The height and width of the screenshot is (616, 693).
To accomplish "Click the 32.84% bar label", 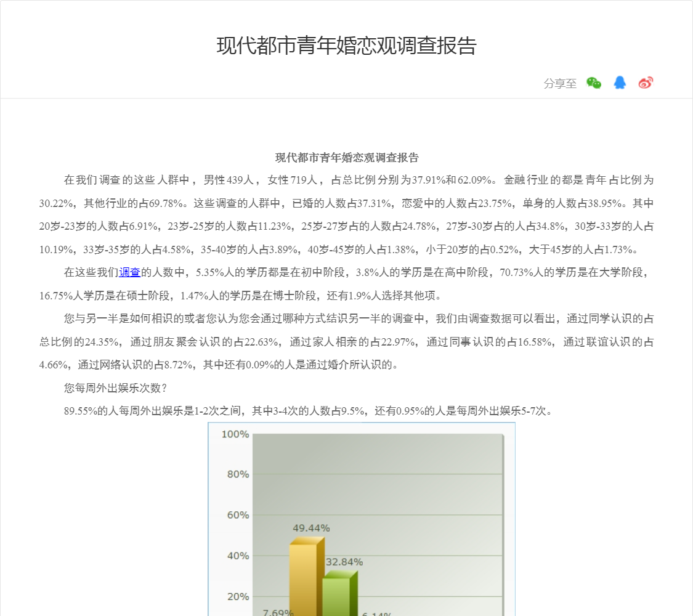I will point(344,562).
